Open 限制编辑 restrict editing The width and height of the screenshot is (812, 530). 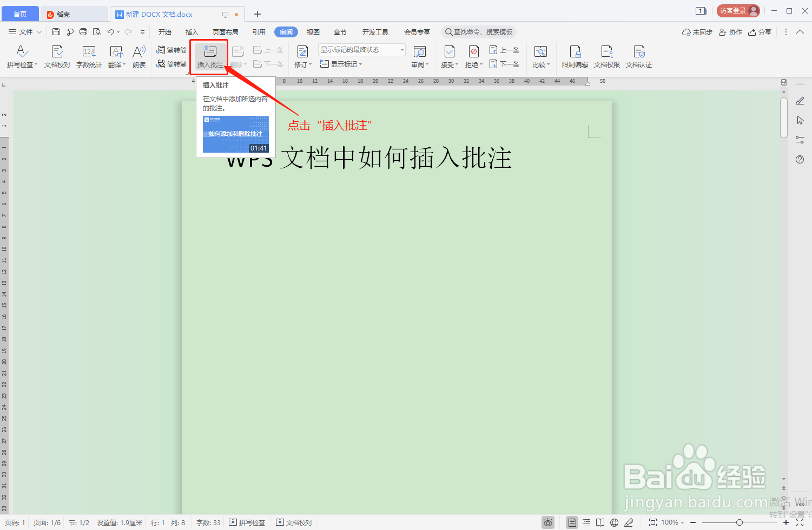pyautogui.click(x=575, y=57)
